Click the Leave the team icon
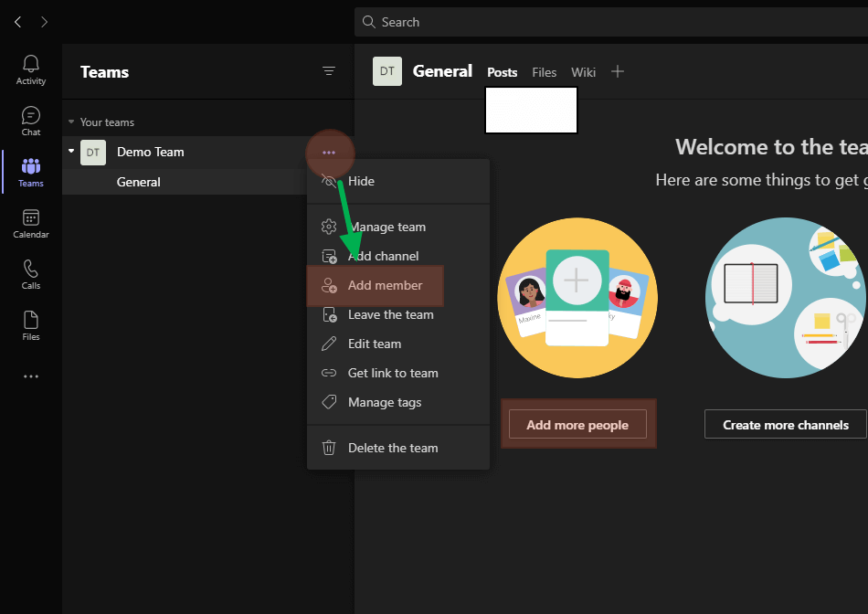The height and width of the screenshot is (614, 868). [x=329, y=314]
